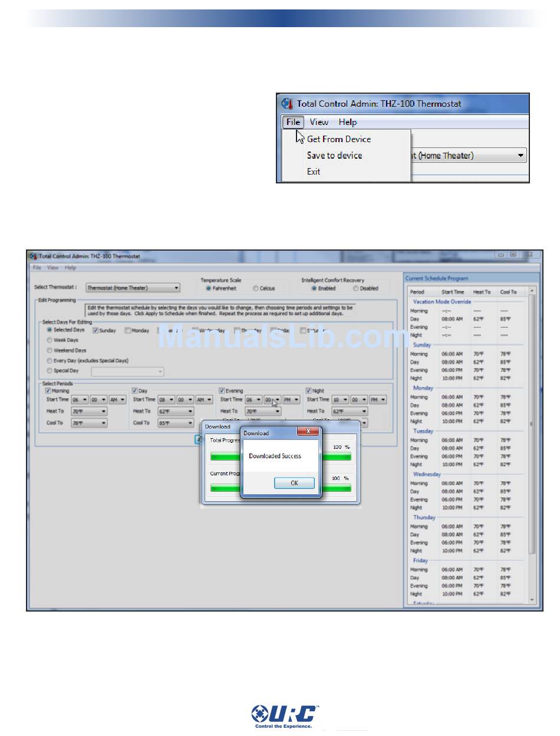Toggle the Morning period checkbox
This screenshot has width=560, height=736.
coord(48,390)
